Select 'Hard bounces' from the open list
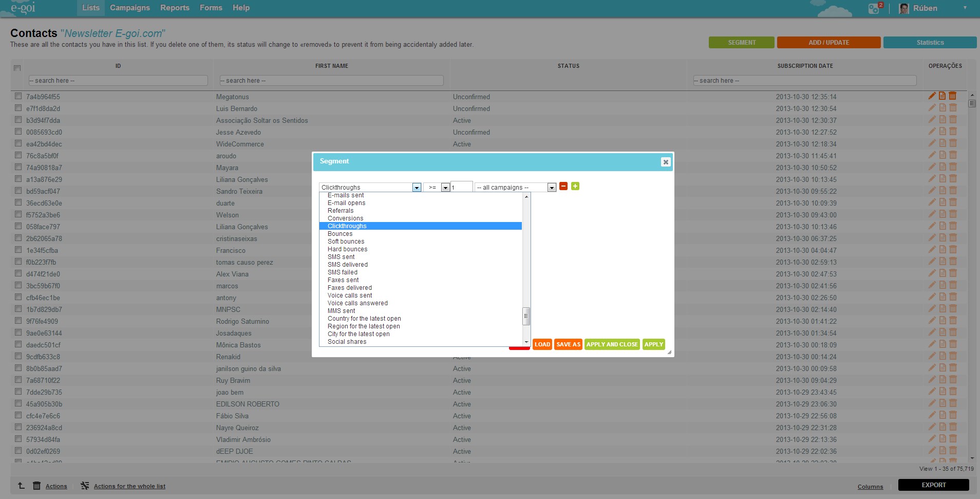This screenshot has height=499, width=980. click(x=347, y=249)
